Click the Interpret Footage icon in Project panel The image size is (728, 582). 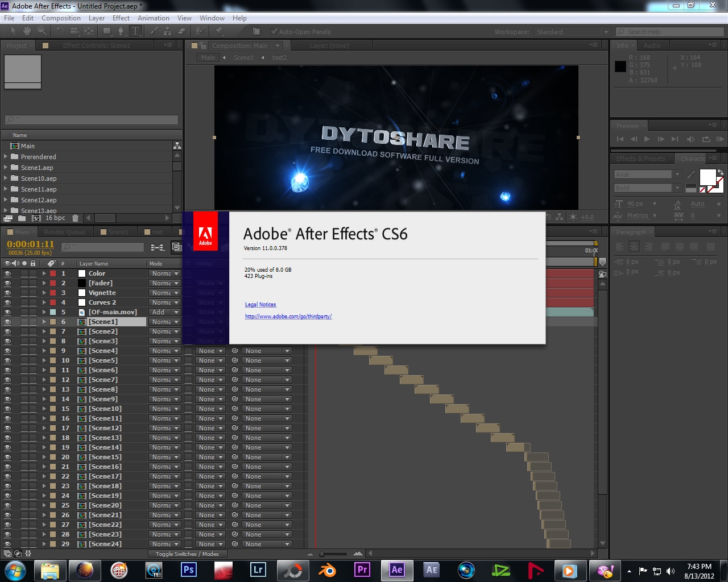(8, 218)
